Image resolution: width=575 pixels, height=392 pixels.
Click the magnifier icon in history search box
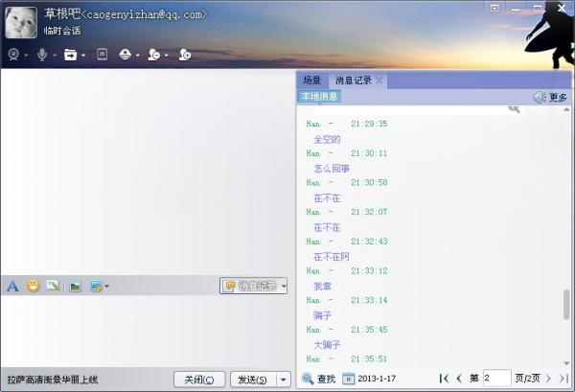tap(514, 109)
